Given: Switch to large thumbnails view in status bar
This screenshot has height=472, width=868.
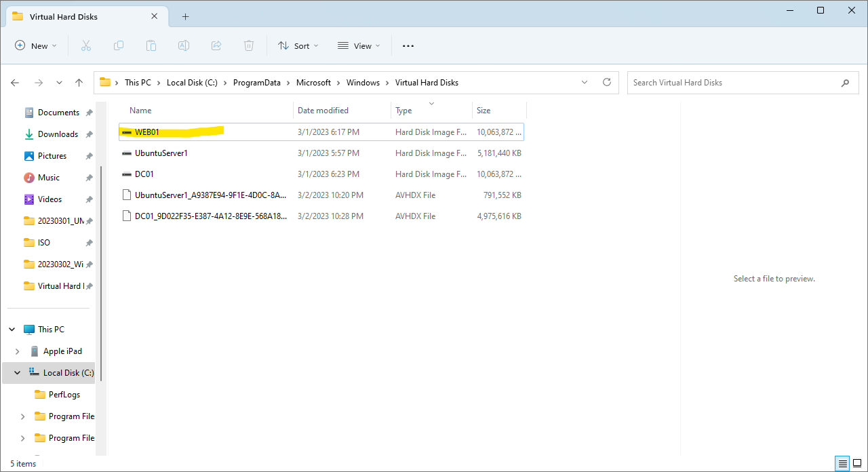Looking at the screenshot, I should tap(857, 464).
